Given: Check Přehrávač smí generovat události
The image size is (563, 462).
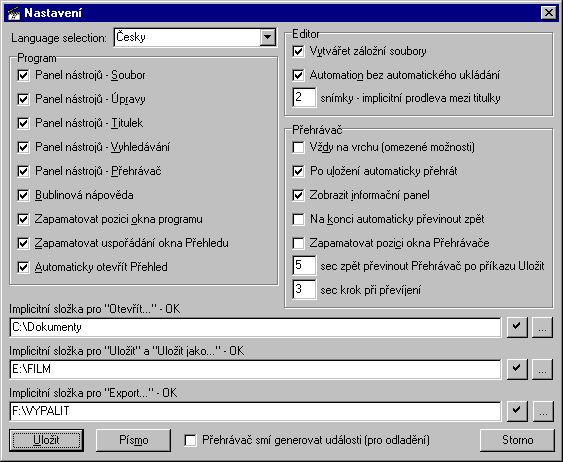Looking at the screenshot, I should [x=190, y=440].
